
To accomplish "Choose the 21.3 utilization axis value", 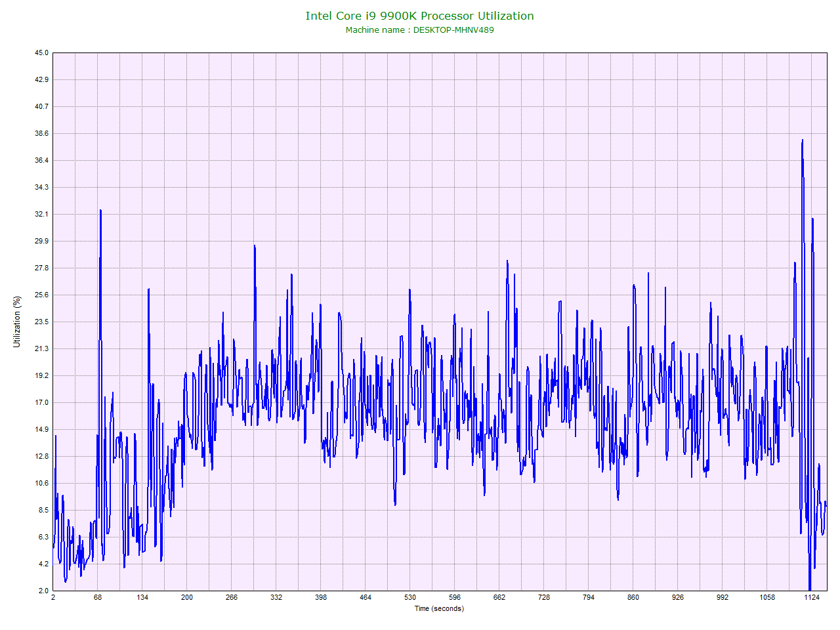I will pos(41,348).
